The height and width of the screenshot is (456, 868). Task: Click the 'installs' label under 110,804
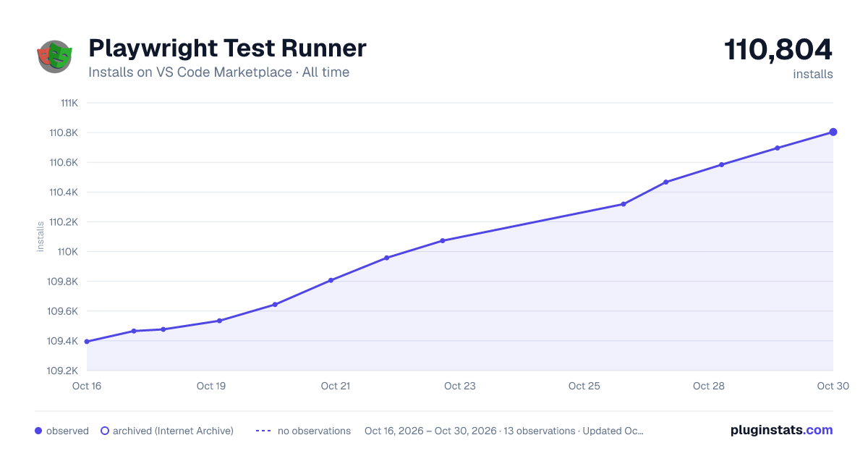(x=813, y=74)
